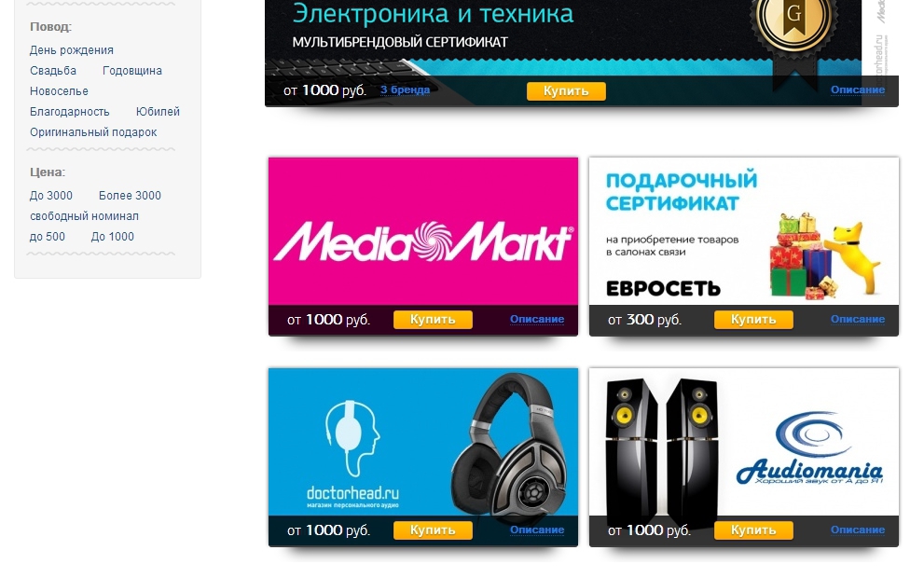Select the Более 3000 price filter
Screen dimensions: 924x578
pos(130,196)
